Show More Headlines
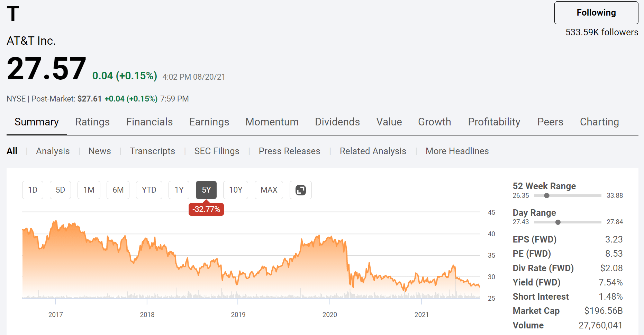This screenshot has width=644, height=335. click(x=457, y=151)
